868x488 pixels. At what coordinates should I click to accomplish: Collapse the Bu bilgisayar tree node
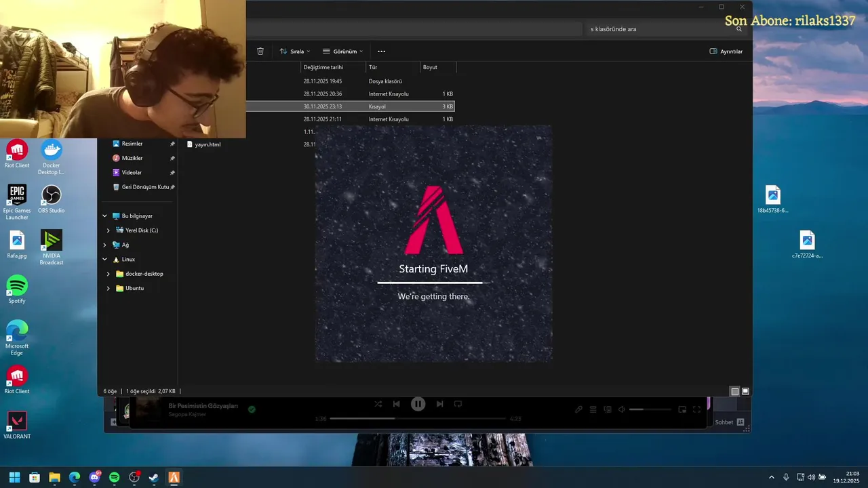[x=104, y=216]
